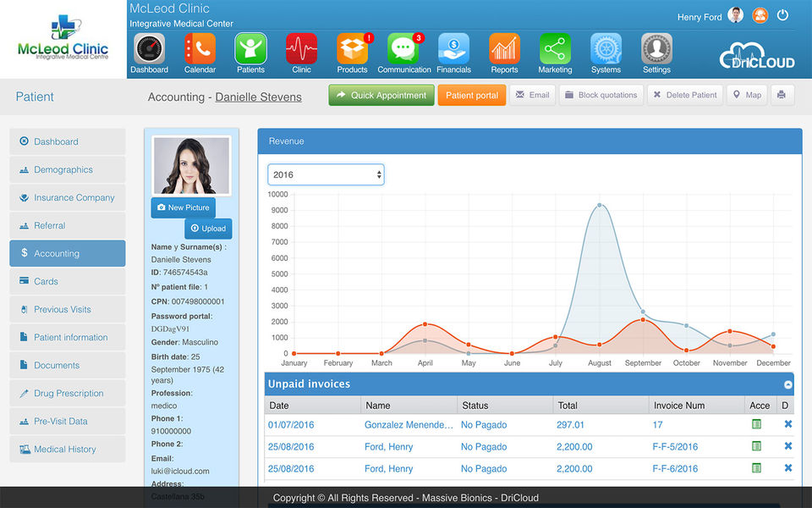812x508 pixels.
Task: Delete invoice F-F-6/2016 with the X icon
Action: click(788, 468)
